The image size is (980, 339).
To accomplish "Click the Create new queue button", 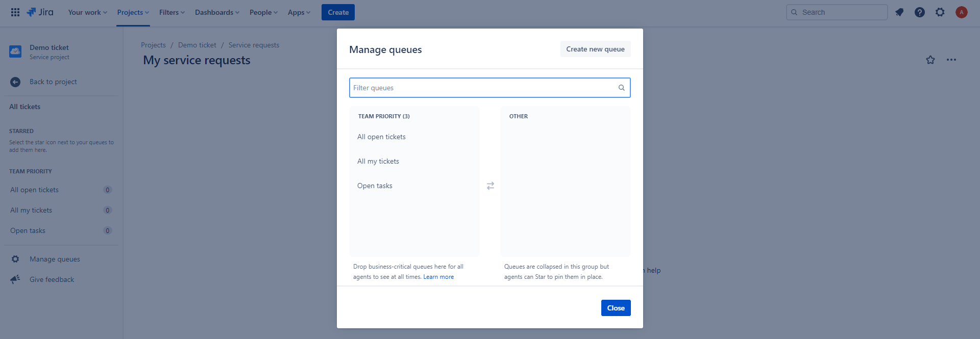I will pyautogui.click(x=595, y=49).
